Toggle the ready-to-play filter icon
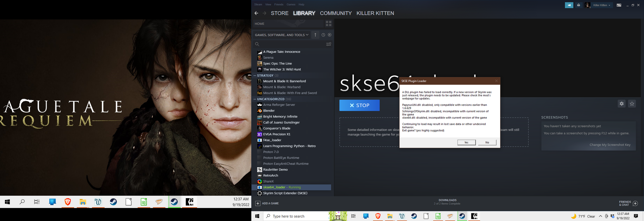Screen dimensions: 644x221 tap(329, 35)
